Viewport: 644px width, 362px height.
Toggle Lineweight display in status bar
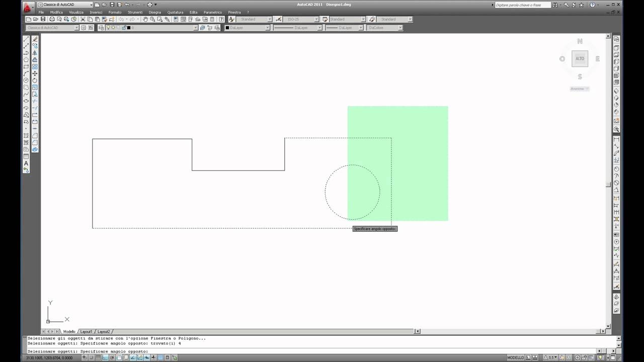point(153,358)
